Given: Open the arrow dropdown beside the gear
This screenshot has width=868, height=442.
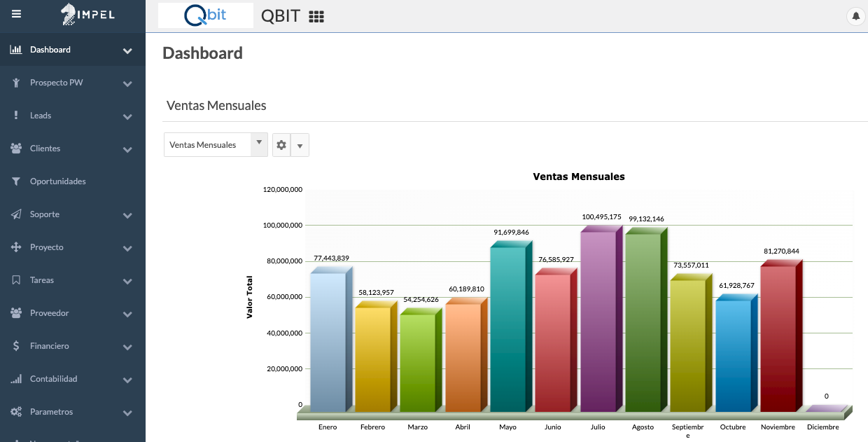Looking at the screenshot, I should pyautogui.click(x=300, y=146).
